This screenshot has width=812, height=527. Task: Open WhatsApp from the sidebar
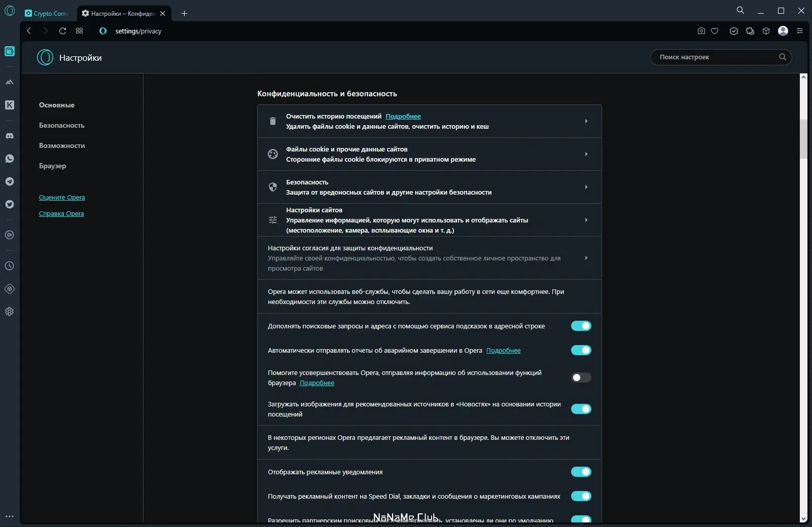(x=10, y=159)
